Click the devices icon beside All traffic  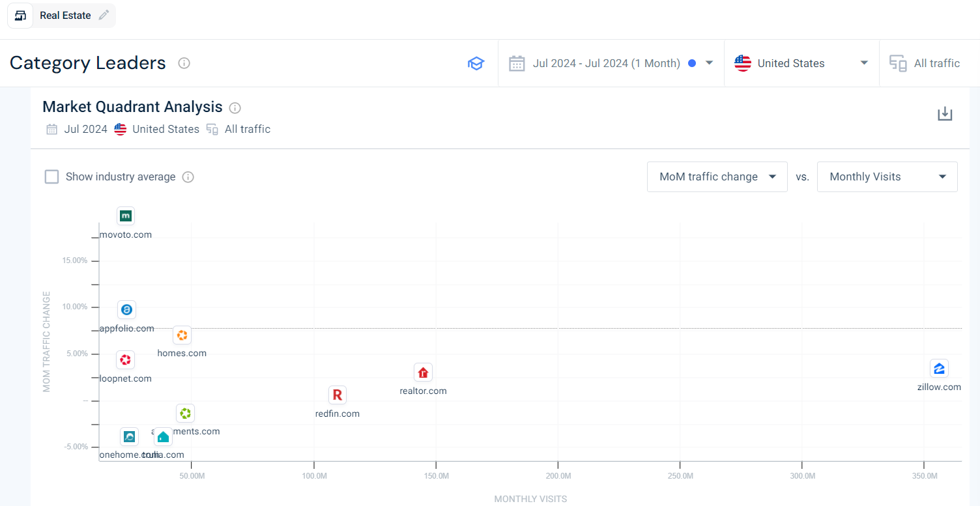[899, 63]
